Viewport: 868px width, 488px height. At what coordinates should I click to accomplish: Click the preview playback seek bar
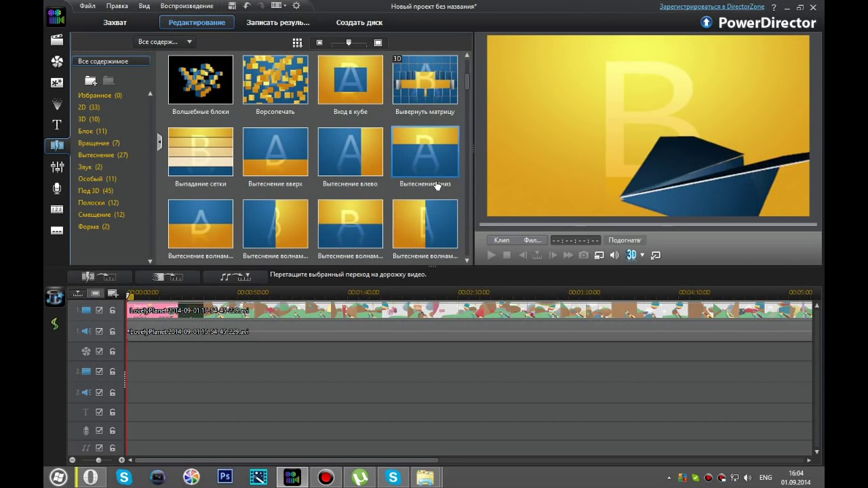pos(648,224)
